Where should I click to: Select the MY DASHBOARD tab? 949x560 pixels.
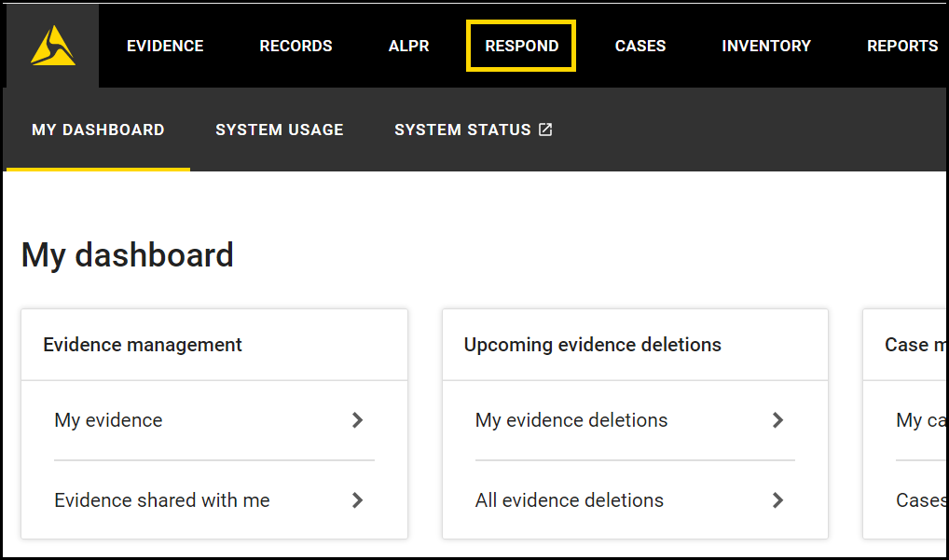98,130
